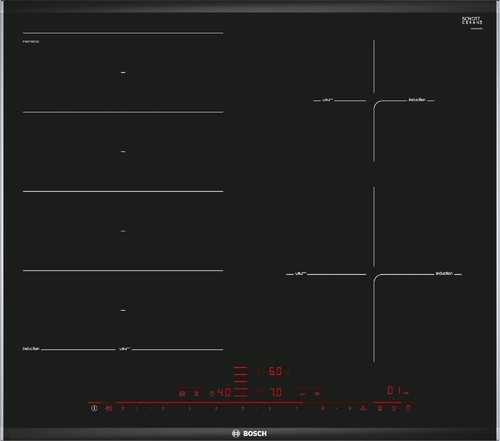
Task: Tap the stopwatch symbol at far right
Action: [x=408, y=408]
